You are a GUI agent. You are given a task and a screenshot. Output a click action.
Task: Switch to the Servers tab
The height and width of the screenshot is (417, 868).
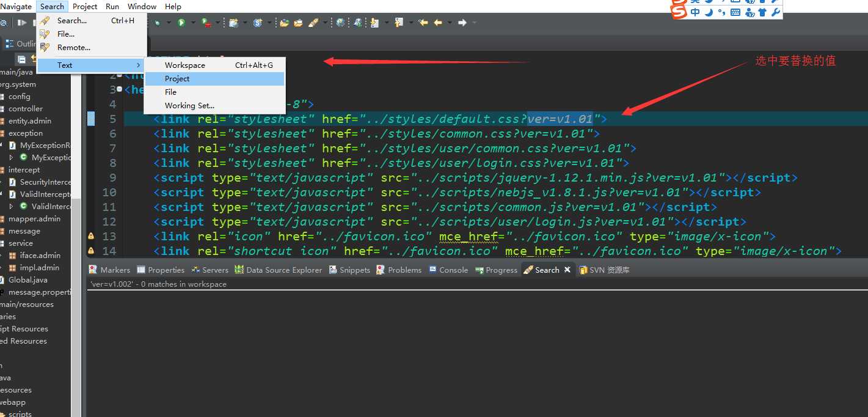point(210,270)
